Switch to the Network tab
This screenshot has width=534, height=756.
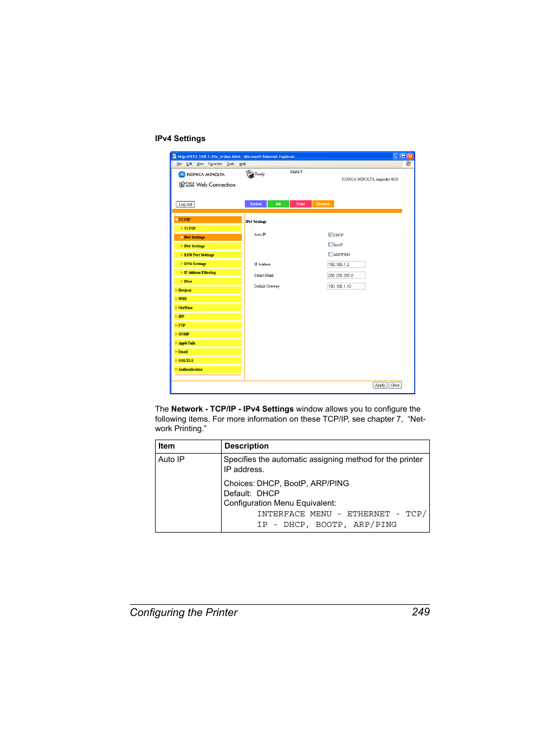[323, 204]
